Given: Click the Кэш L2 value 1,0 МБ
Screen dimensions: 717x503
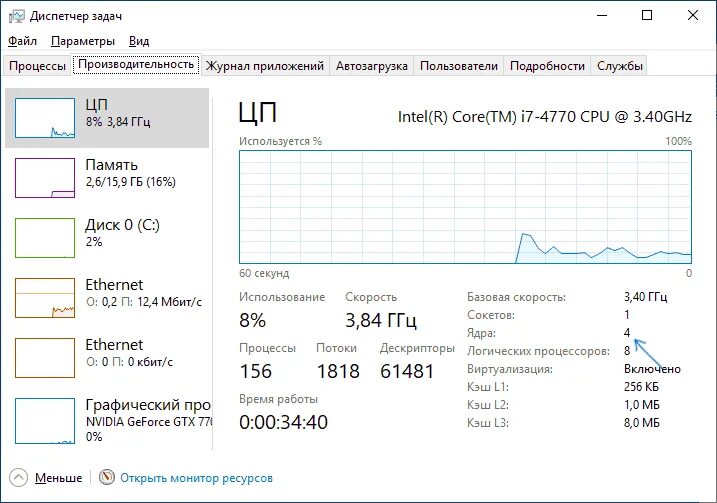Looking at the screenshot, I should (642, 405).
